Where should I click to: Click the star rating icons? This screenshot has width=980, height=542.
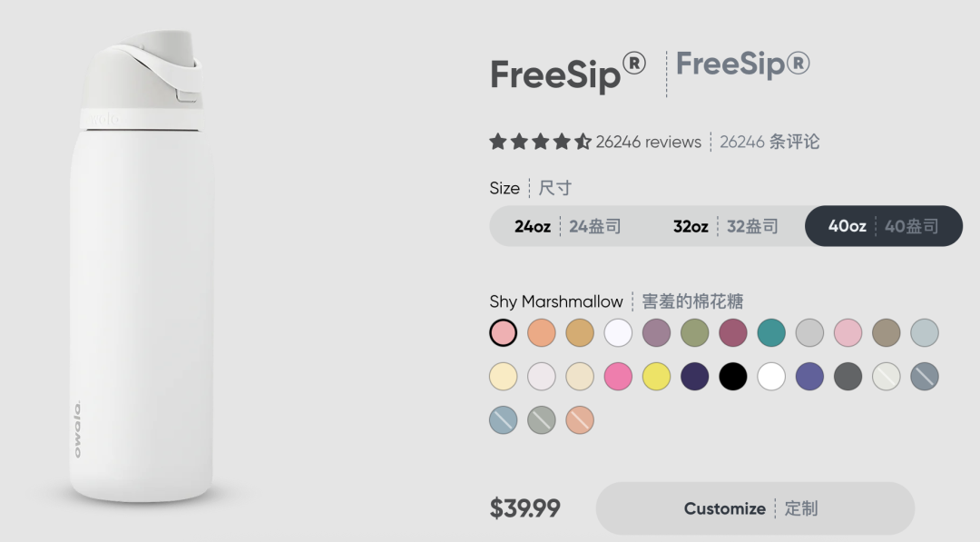(540, 142)
